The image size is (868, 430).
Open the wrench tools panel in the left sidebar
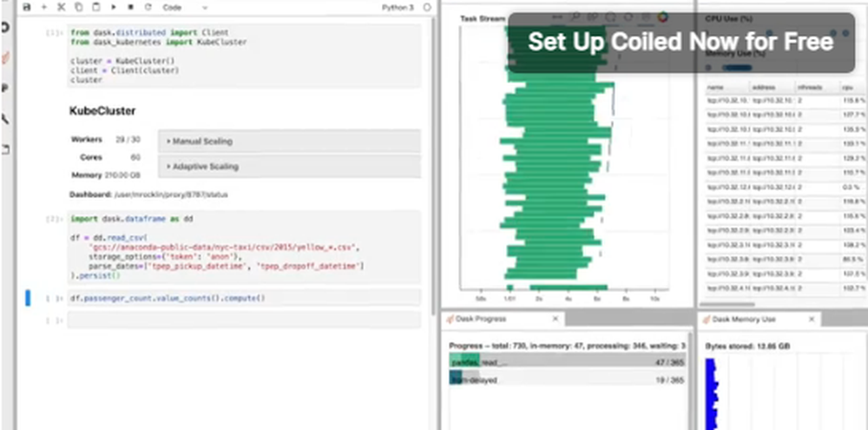pyautogui.click(x=5, y=119)
